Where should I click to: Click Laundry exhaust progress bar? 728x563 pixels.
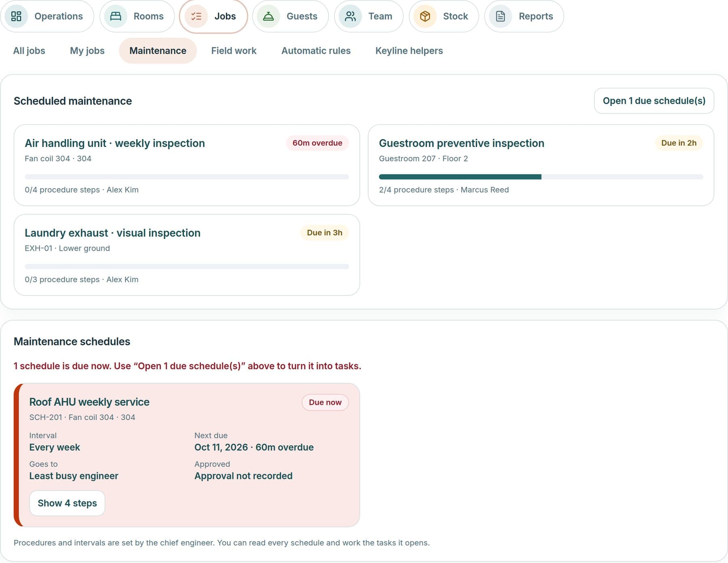click(187, 267)
